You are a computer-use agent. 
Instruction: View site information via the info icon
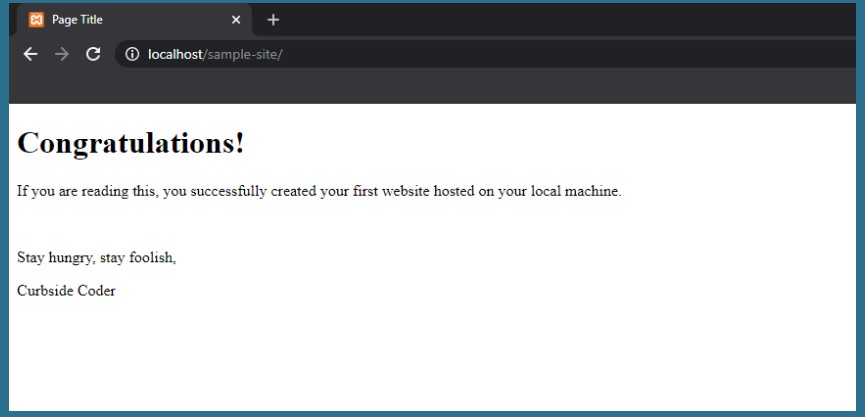pyautogui.click(x=131, y=54)
